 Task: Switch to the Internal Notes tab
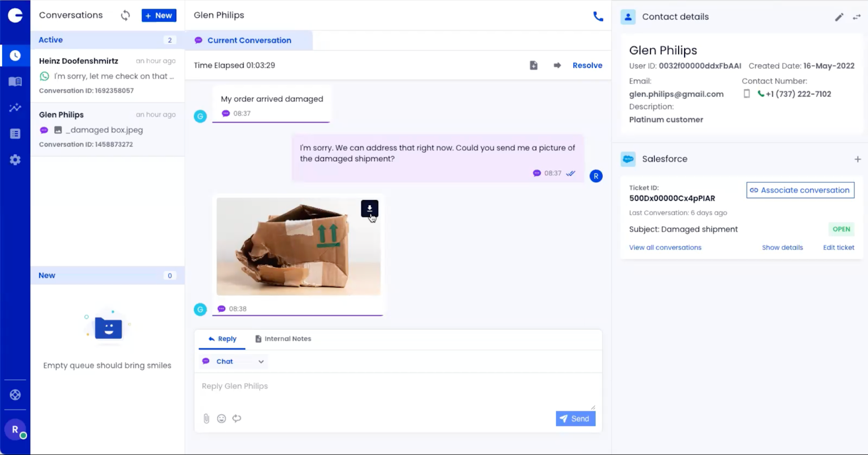point(283,339)
